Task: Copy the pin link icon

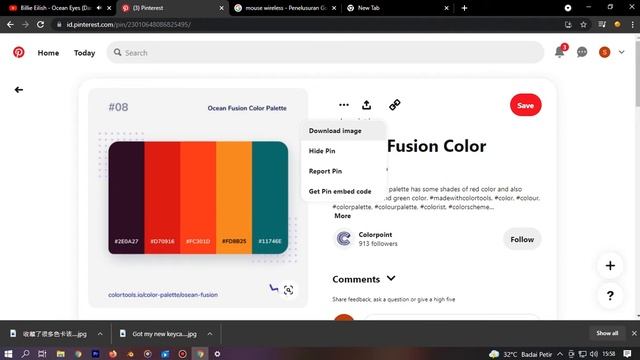Action: [x=394, y=105]
